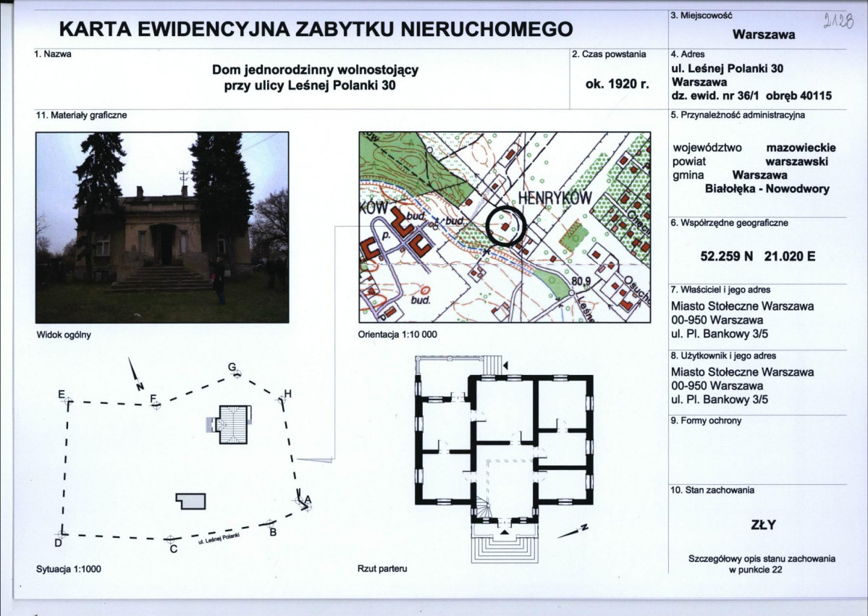Click the 'mazowieckie' województwo value

tap(801, 148)
